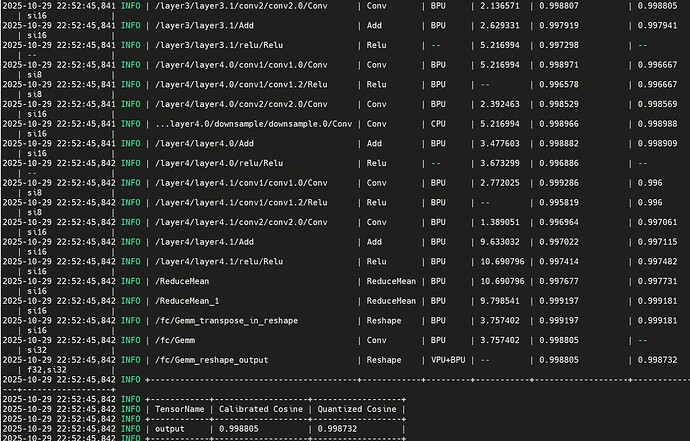Screen dimensions: 690x441
Task: Click the /layer4/layer4.1/conv1/conv1.0/Conv node name
Action: (x=241, y=183)
